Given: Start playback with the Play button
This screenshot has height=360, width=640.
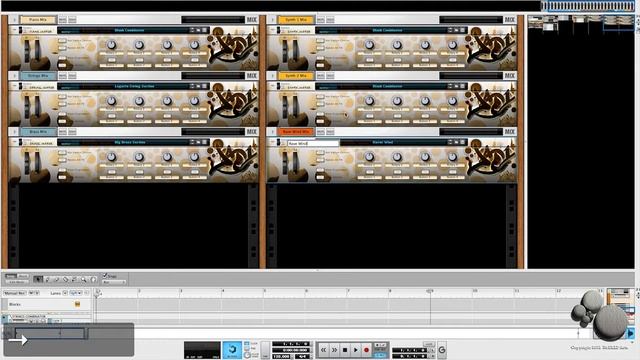Looking at the screenshot, I should (x=356, y=350).
